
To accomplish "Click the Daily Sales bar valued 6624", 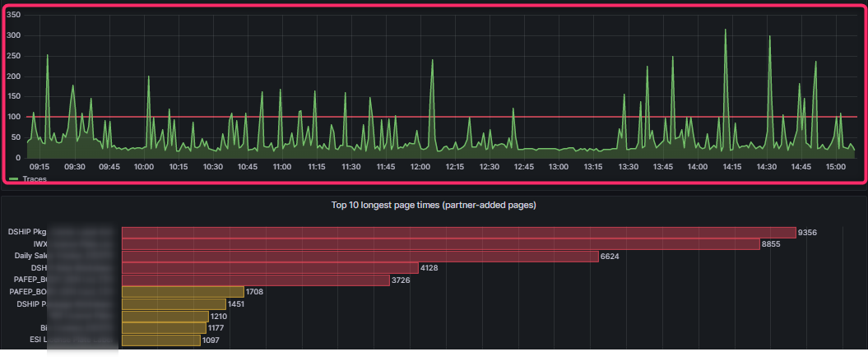I will pos(360,256).
